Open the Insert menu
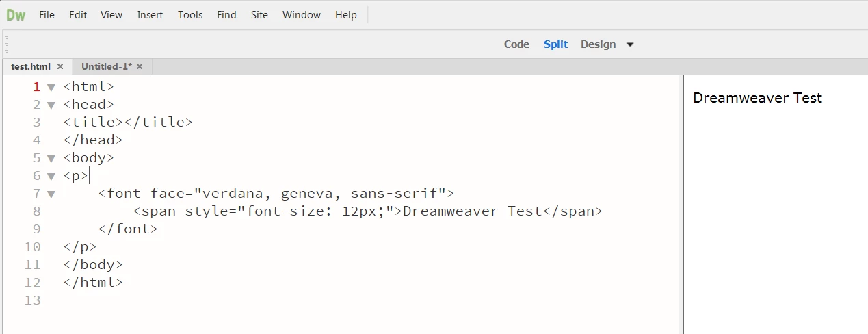Viewport: 868px width, 334px height. pyautogui.click(x=150, y=15)
